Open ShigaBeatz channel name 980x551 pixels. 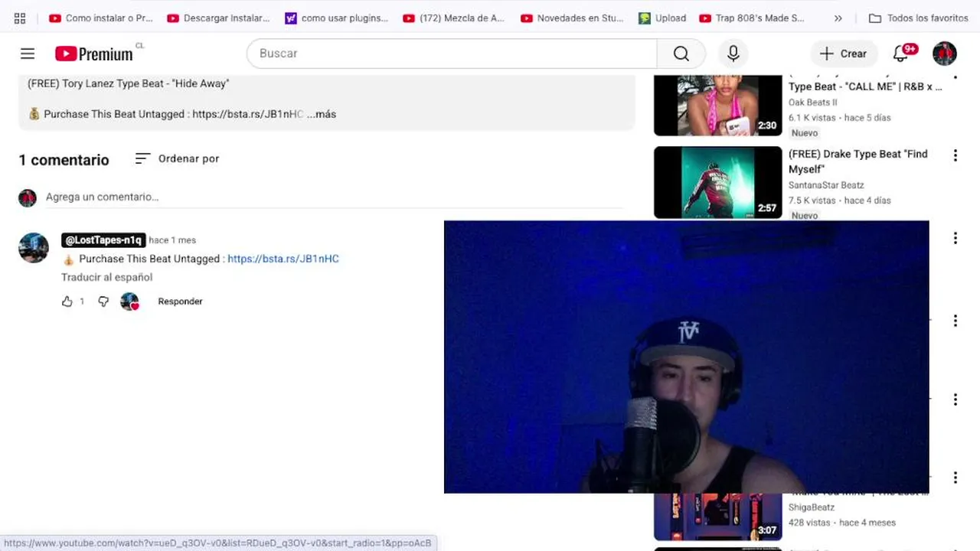pyautogui.click(x=812, y=507)
